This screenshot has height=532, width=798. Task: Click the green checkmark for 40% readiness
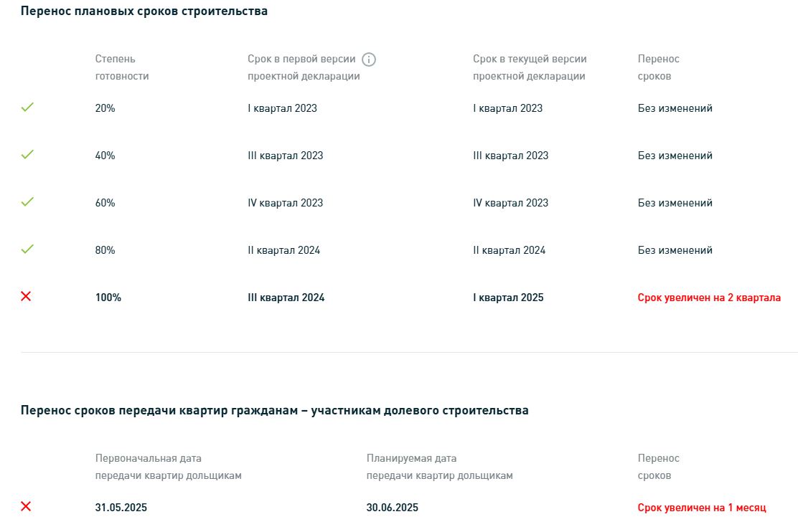click(x=27, y=154)
